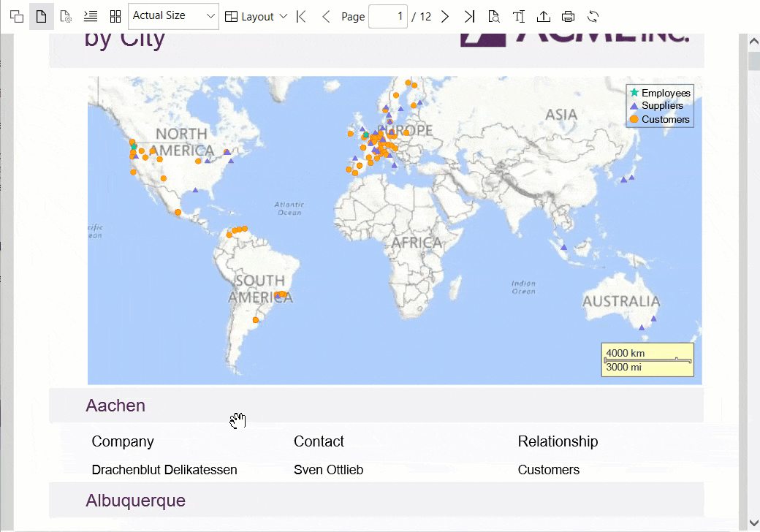Toggle the page thumbnails grid icon
This screenshot has height=532, width=760.
pos(115,16)
